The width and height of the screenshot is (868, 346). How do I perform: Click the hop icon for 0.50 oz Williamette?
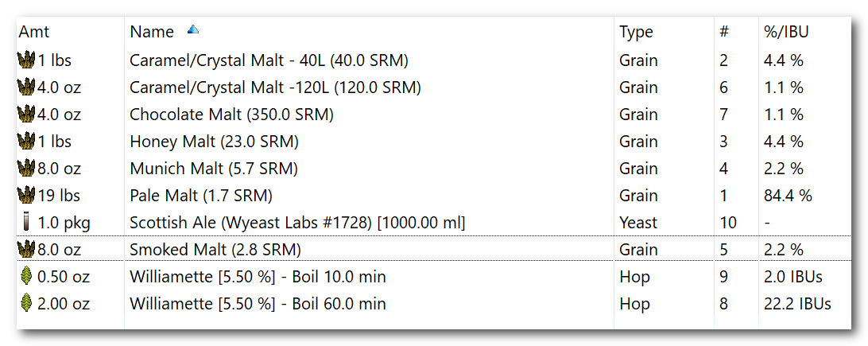[x=26, y=276]
